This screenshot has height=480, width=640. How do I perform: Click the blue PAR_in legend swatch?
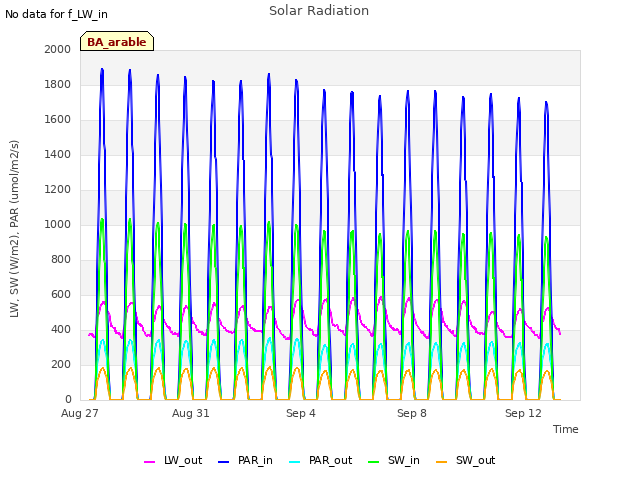pos(224,462)
